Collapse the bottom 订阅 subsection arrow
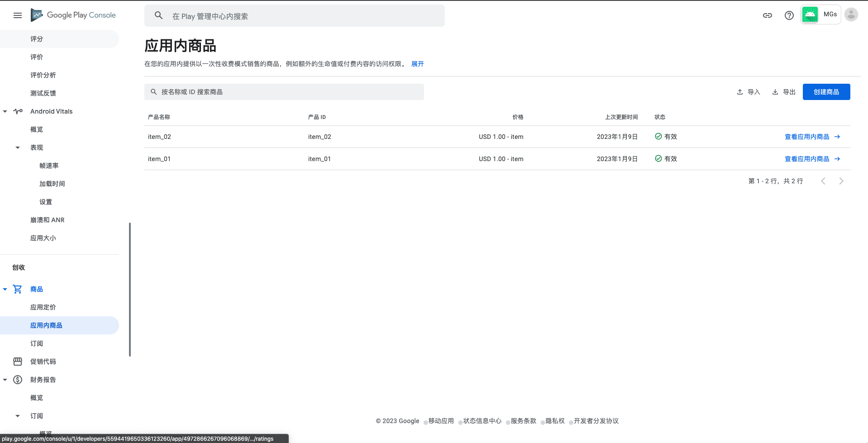 [18, 416]
